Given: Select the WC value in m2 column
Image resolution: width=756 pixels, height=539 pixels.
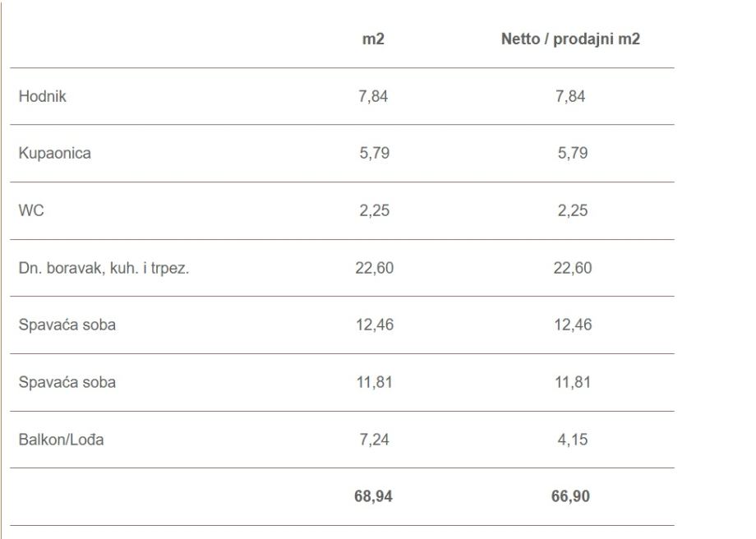Looking at the screenshot, I should click(373, 211).
